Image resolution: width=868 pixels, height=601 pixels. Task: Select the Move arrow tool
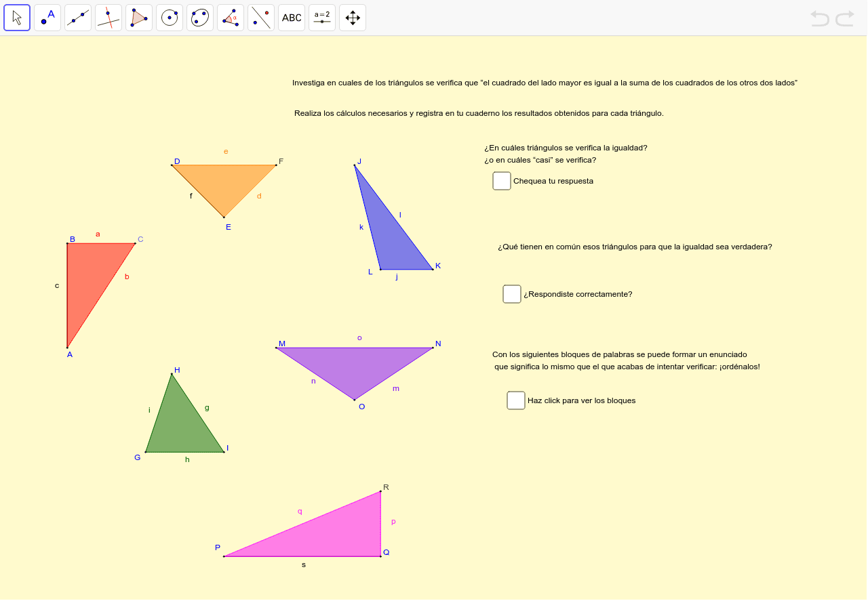[x=17, y=18]
